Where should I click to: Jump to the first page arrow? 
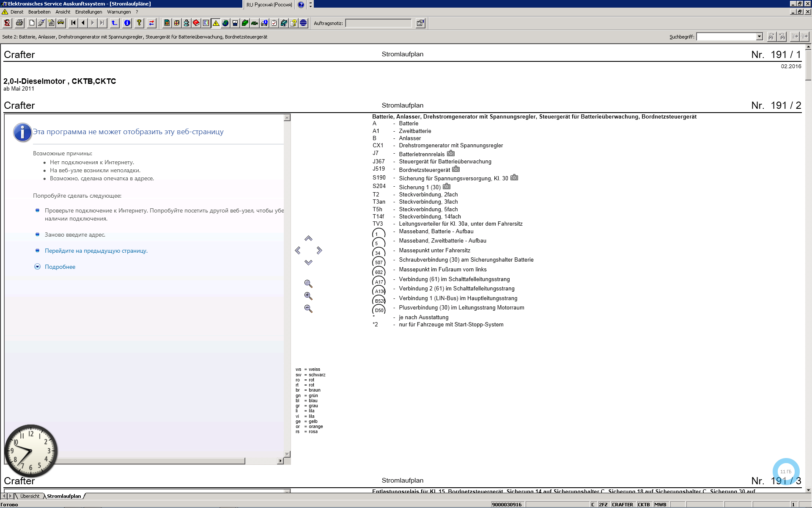(x=74, y=23)
